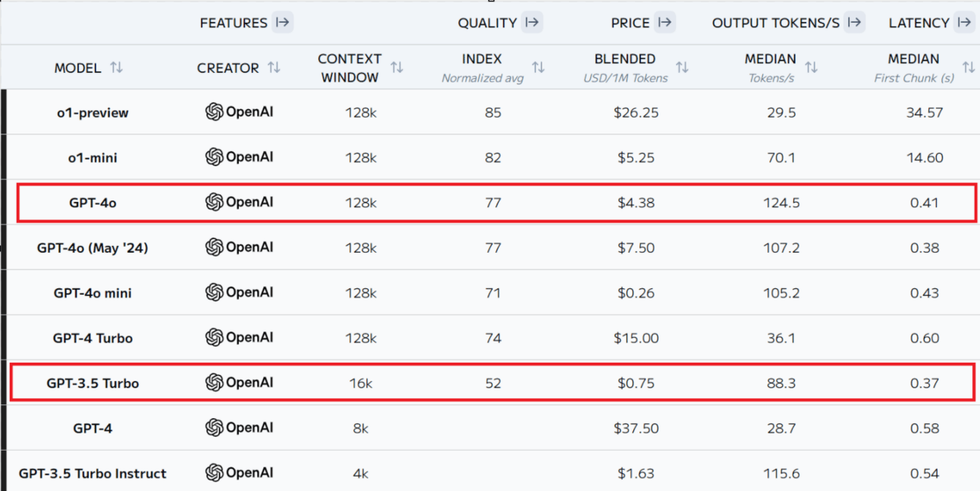The width and height of the screenshot is (980, 491).
Task: Select the GPT-4o (May '24) model name
Action: [x=93, y=248]
